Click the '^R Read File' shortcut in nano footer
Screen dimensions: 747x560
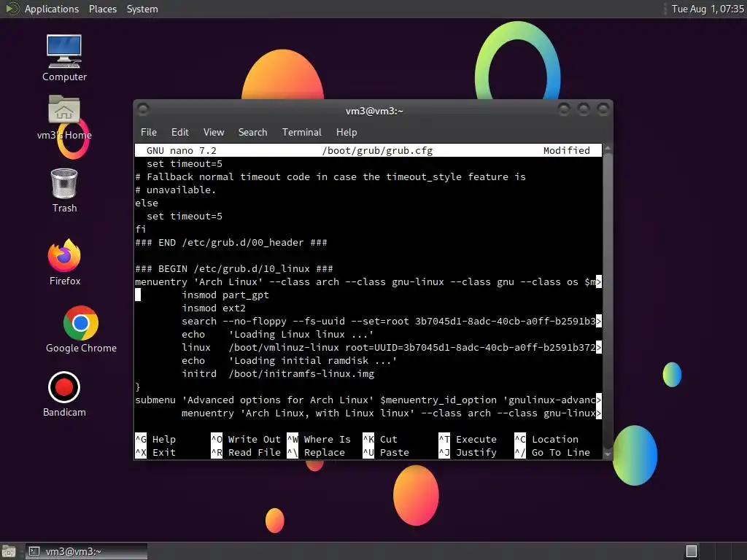coord(246,452)
